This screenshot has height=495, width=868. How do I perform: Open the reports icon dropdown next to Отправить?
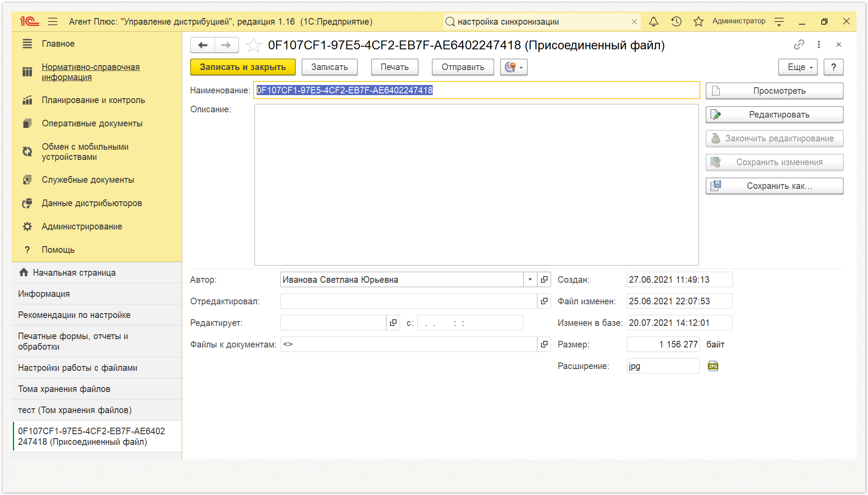pos(514,67)
